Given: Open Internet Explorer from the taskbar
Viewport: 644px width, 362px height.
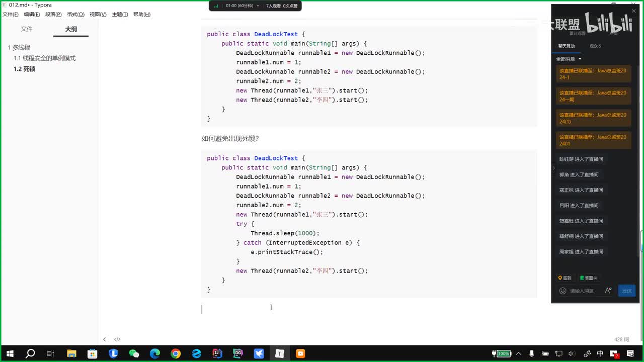Looking at the screenshot, I should pyautogui.click(x=196, y=353).
